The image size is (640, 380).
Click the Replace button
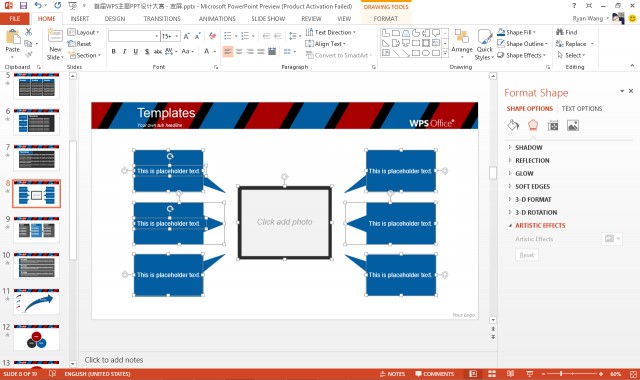pos(575,44)
